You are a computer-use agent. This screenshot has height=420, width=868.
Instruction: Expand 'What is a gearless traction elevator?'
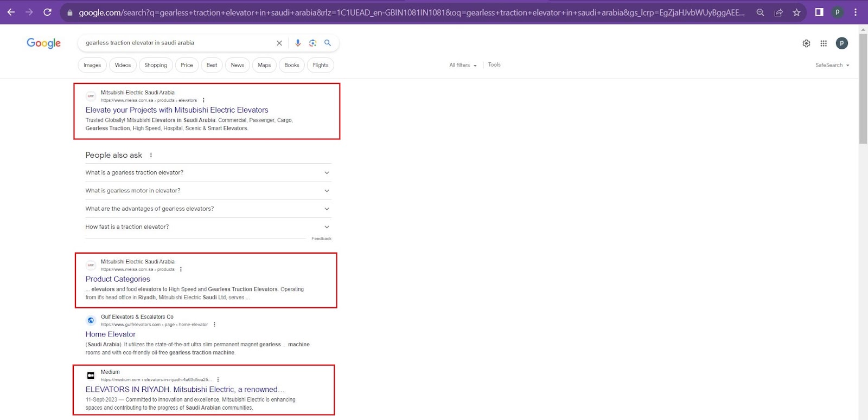[x=208, y=172]
